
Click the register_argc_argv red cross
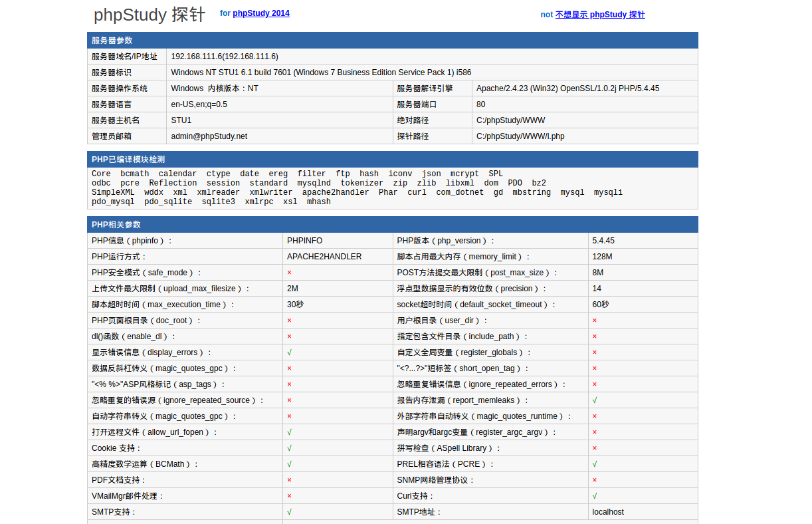point(595,432)
